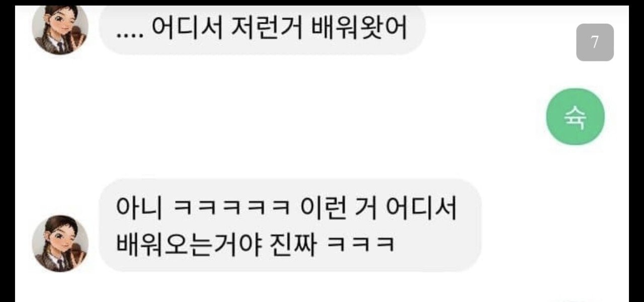644x302 pixels.
Task: Tap the gray "7" badge
Action: (x=595, y=42)
